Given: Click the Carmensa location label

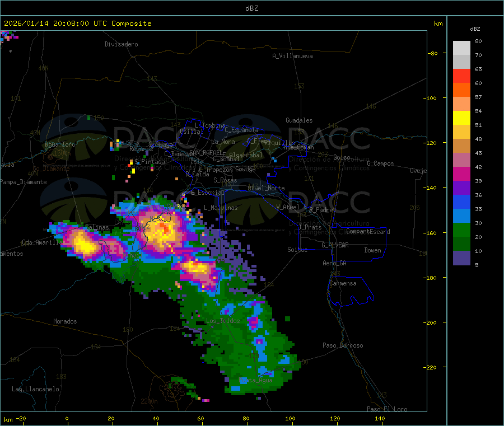Looking at the screenshot, I should point(343,283).
